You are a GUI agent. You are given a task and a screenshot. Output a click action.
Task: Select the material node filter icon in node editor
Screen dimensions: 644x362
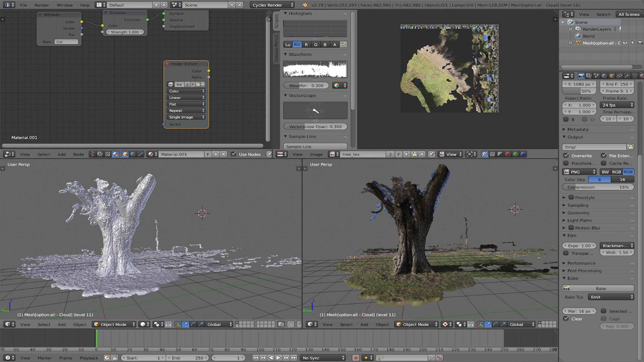(115, 154)
